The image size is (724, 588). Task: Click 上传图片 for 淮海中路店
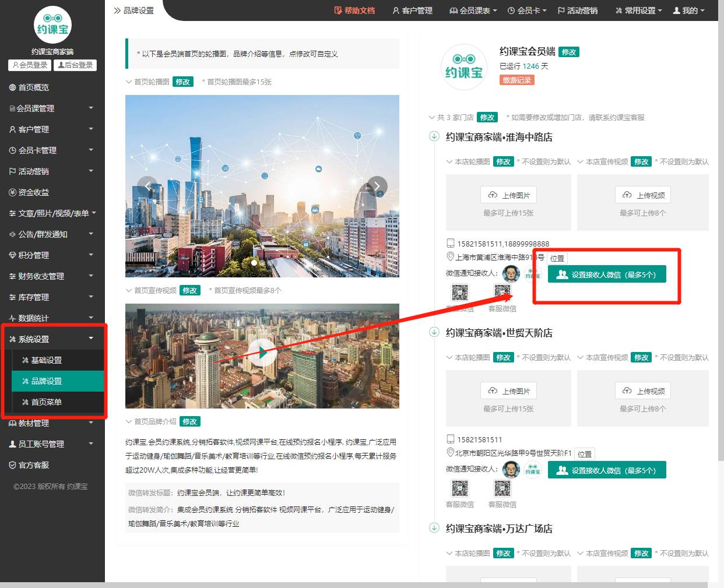(509, 195)
